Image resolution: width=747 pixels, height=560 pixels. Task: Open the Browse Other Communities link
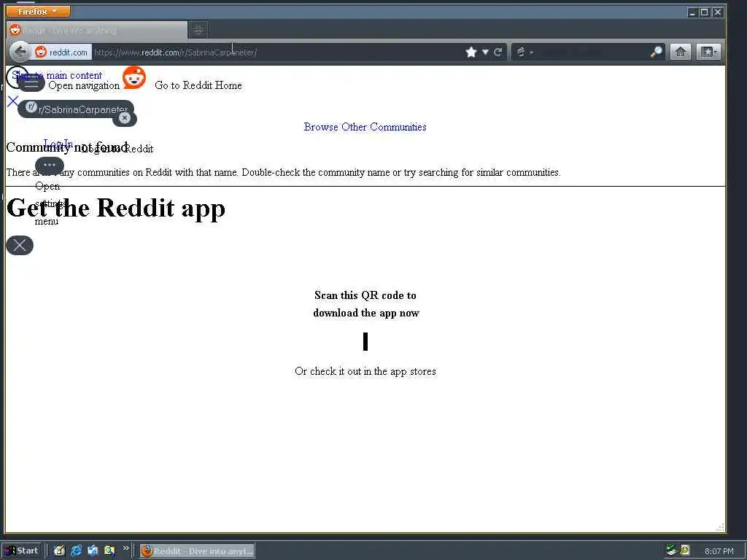365,127
